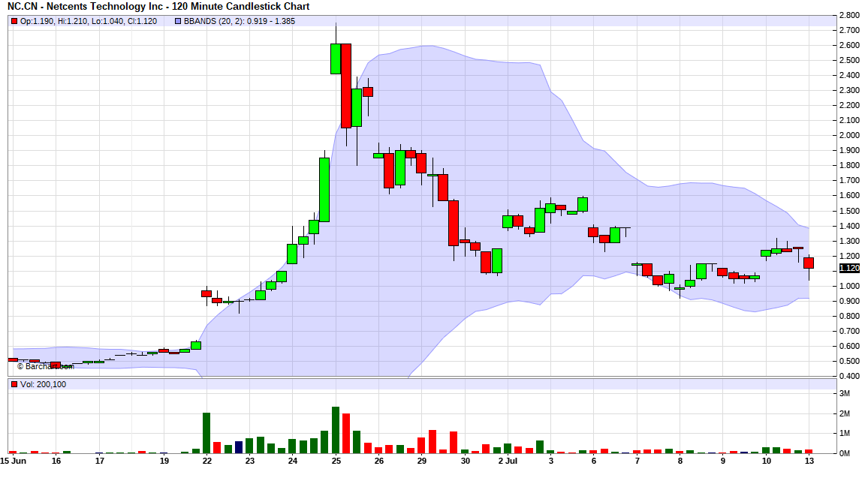Click the '19' date axis label
This screenshot has height=484, width=868.
(x=164, y=461)
